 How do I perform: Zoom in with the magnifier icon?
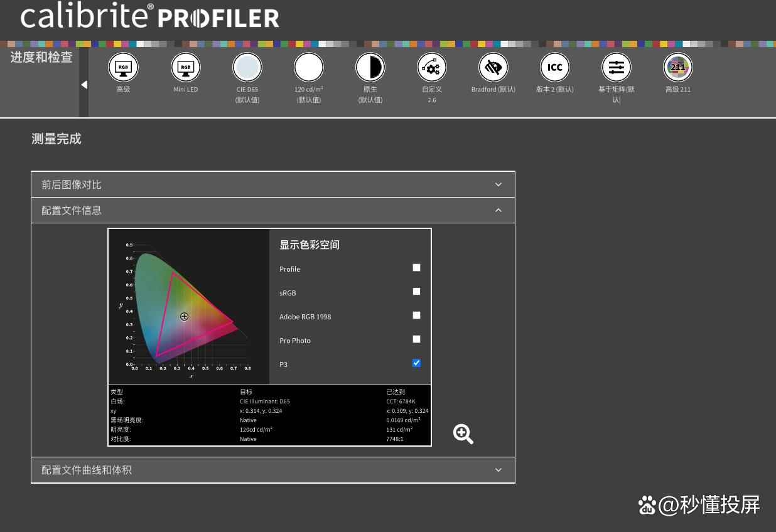pyautogui.click(x=463, y=434)
